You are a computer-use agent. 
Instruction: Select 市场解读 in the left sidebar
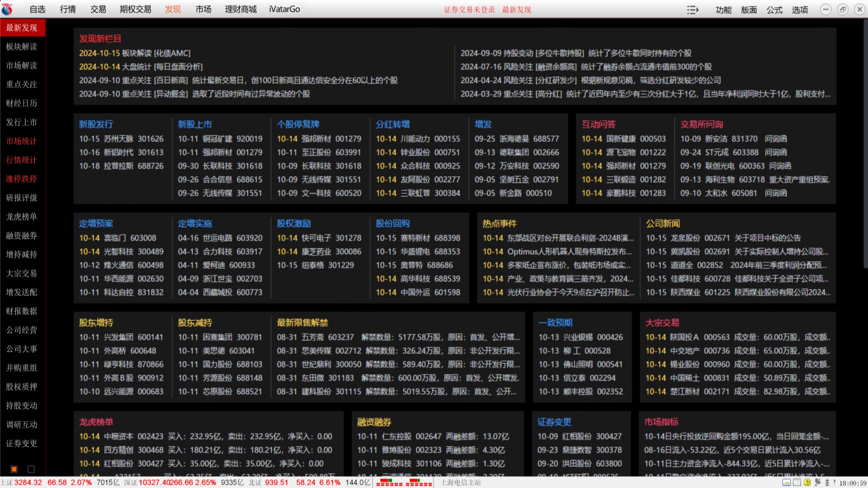click(23, 66)
